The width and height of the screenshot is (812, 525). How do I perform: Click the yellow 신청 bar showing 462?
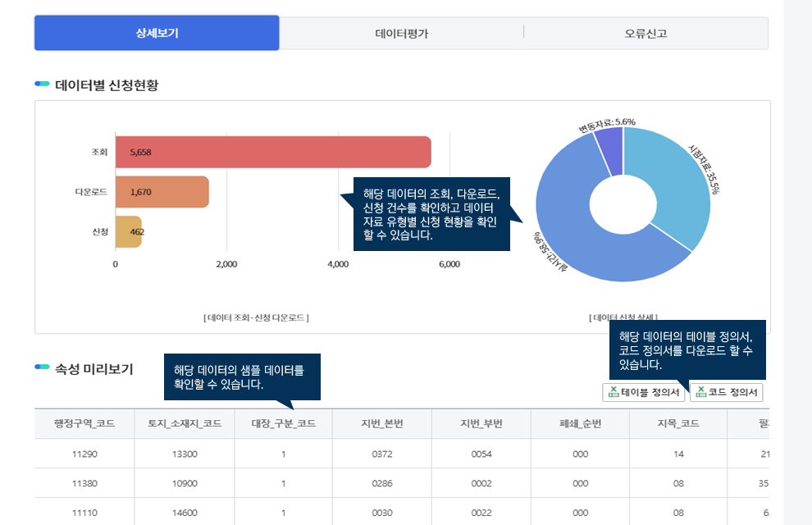pos(128,231)
